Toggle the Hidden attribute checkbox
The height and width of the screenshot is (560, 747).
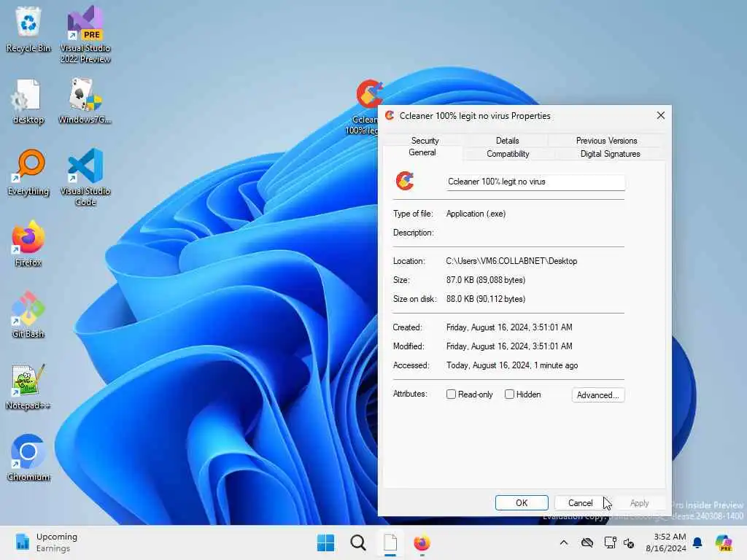click(509, 394)
